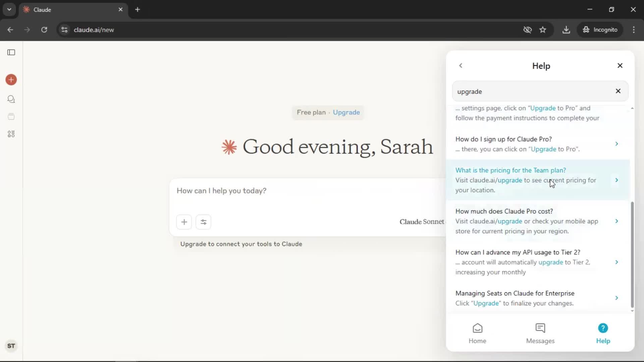Clear the upgrade search query
This screenshot has width=644, height=362.
(618, 91)
